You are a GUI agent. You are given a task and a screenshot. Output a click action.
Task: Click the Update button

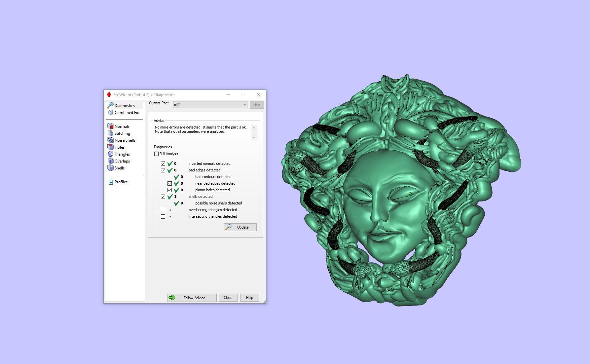click(x=240, y=227)
